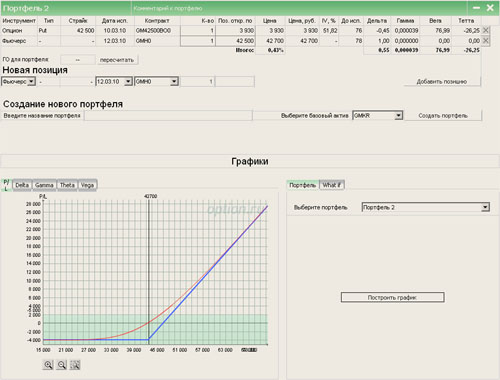Minimize the Портфель 2 panel
The height and width of the screenshot is (380, 500).
[x=476, y=8]
